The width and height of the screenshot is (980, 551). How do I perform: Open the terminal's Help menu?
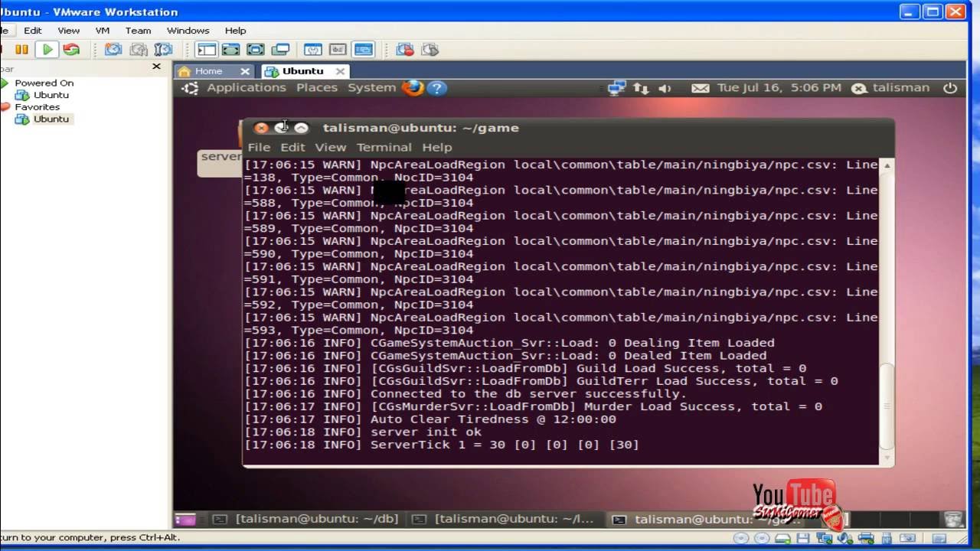tap(437, 147)
